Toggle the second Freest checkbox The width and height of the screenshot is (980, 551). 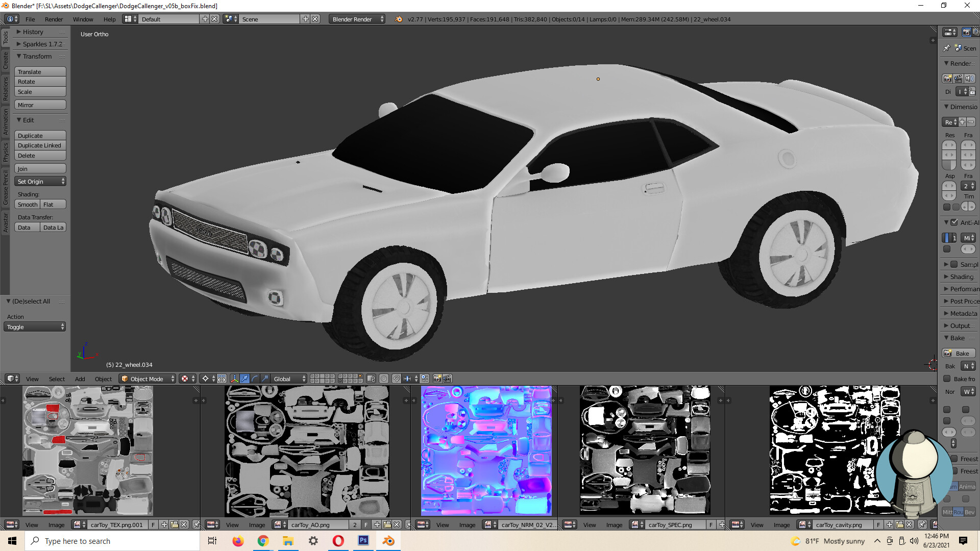pos(954,471)
